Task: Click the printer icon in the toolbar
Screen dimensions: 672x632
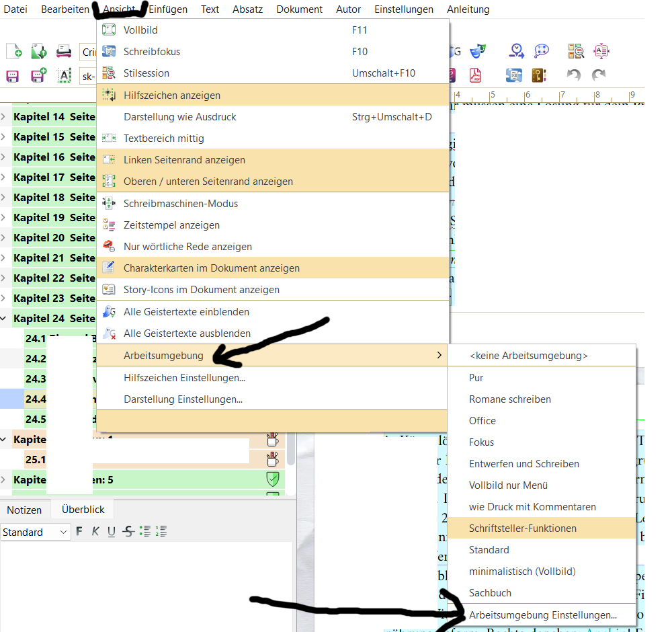Action: 64,52
